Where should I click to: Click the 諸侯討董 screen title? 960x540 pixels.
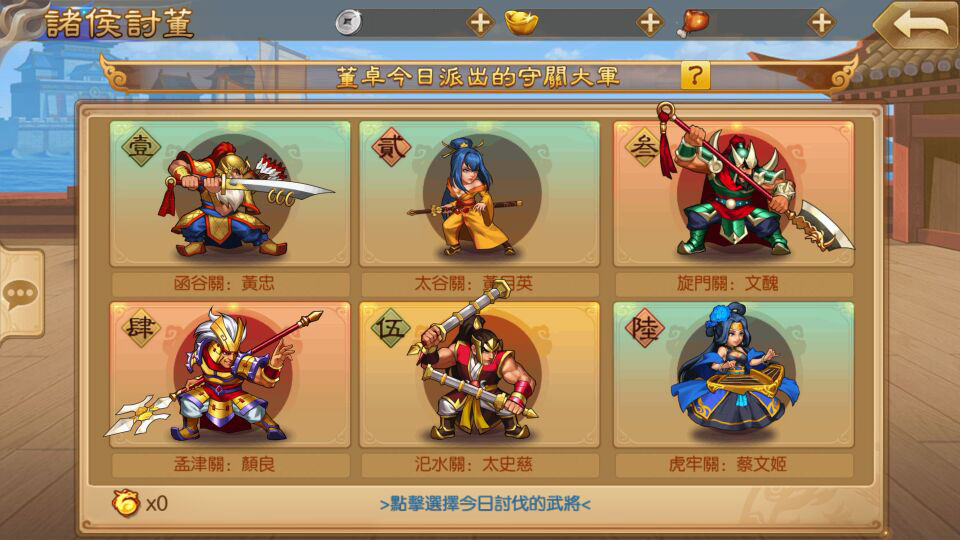[x=120, y=23]
